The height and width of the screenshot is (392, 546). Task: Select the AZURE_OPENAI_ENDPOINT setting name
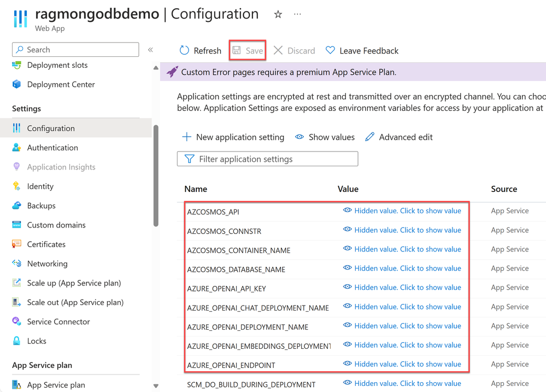click(x=231, y=366)
